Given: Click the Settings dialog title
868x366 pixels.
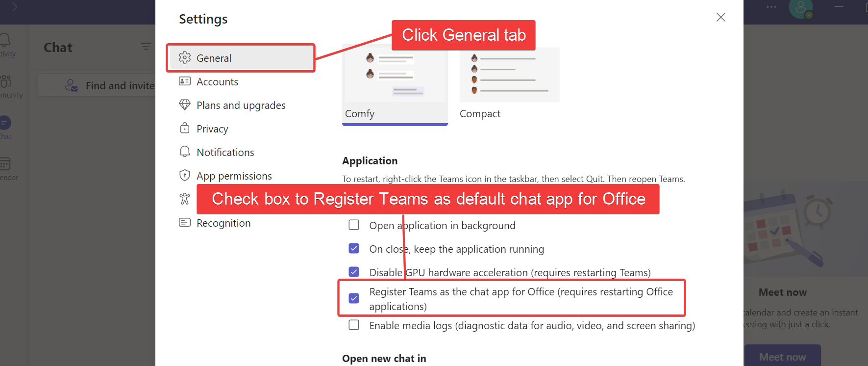Looking at the screenshot, I should tap(203, 19).
